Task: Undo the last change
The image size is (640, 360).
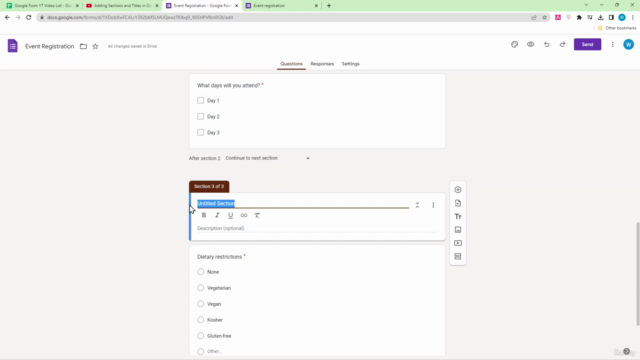Action: click(547, 44)
